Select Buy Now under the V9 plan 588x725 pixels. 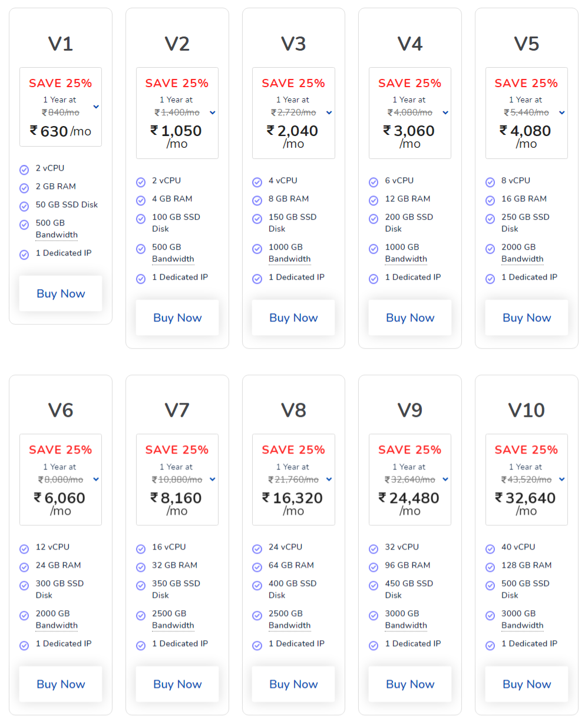coord(410,684)
